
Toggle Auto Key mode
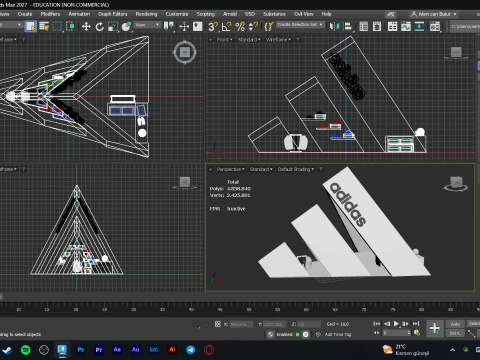455,324
